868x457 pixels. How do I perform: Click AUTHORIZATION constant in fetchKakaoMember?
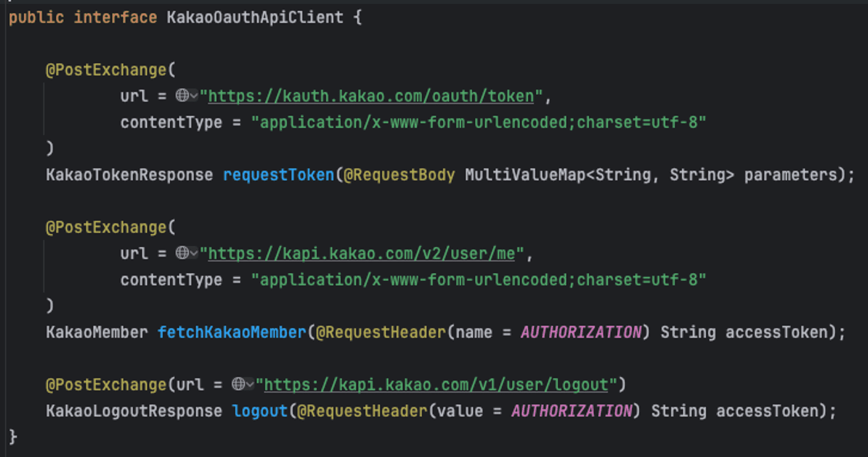[581, 332]
